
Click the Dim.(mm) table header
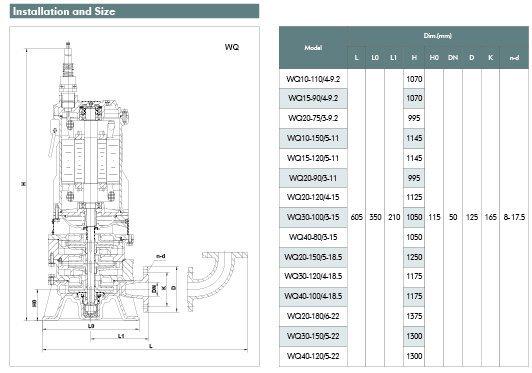point(438,36)
